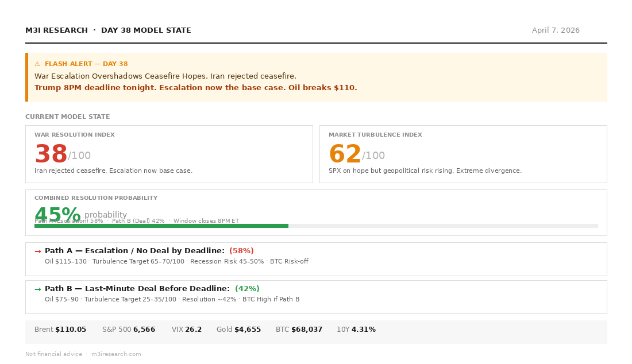Click the Path A 58% probability label

click(241, 251)
